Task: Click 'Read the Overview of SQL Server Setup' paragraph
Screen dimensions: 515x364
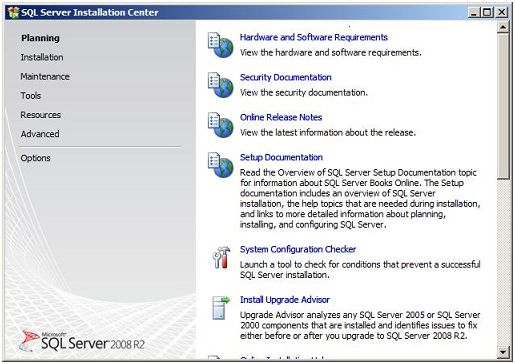Action: (360, 199)
